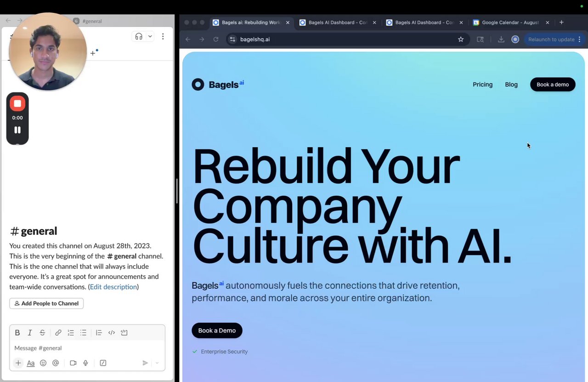Screen dimensions: 588x382
Task: Click Add People to Channel button
Action: point(46,303)
